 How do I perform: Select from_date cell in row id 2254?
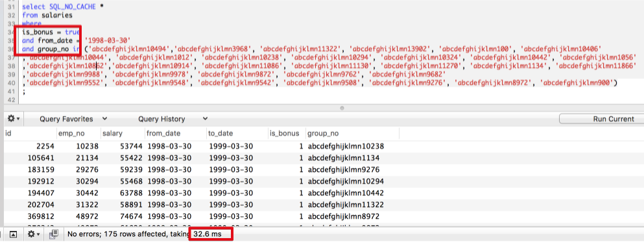click(x=169, y=146)
